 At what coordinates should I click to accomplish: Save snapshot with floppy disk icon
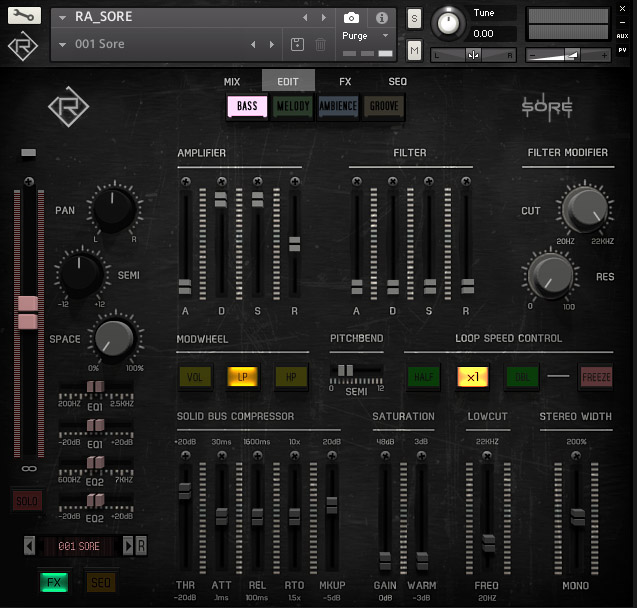[297, 44]
